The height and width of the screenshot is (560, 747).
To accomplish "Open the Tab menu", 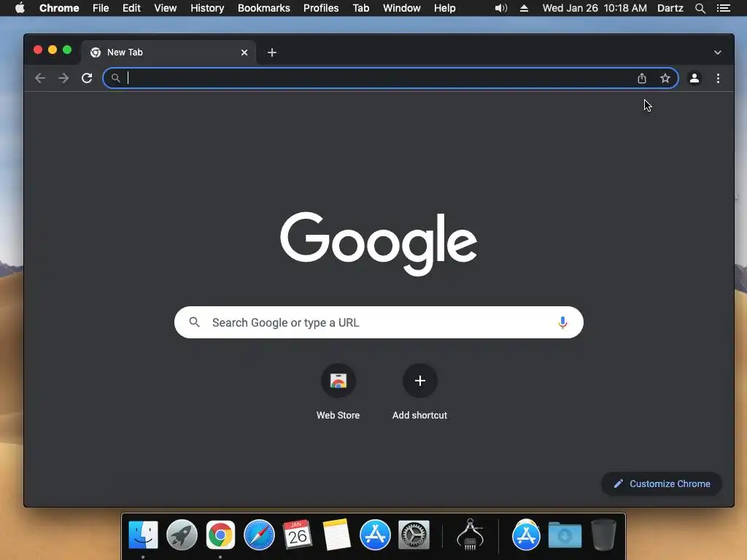I will click(x=361, y=8).
